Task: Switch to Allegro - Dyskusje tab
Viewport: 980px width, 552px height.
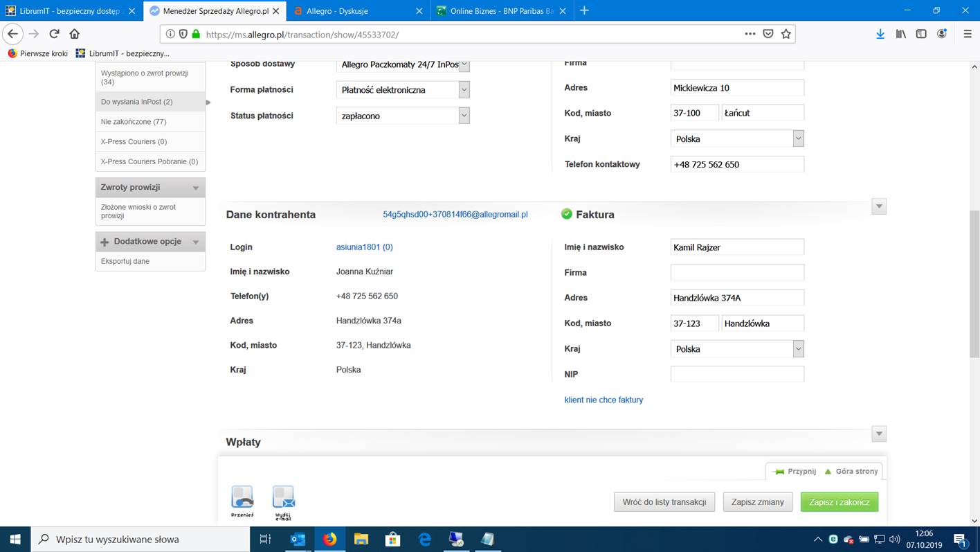Action: tap(337, 11)
